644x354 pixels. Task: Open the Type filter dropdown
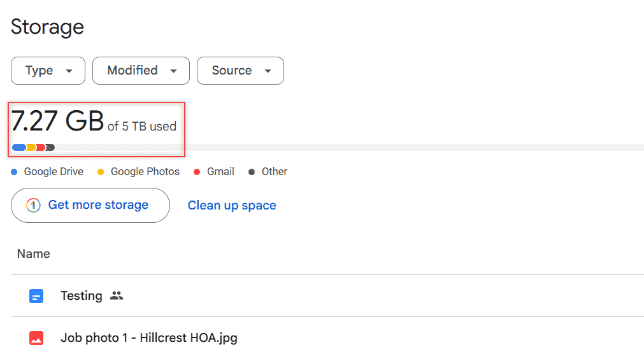pyautogui.click(x=48, y=71)
